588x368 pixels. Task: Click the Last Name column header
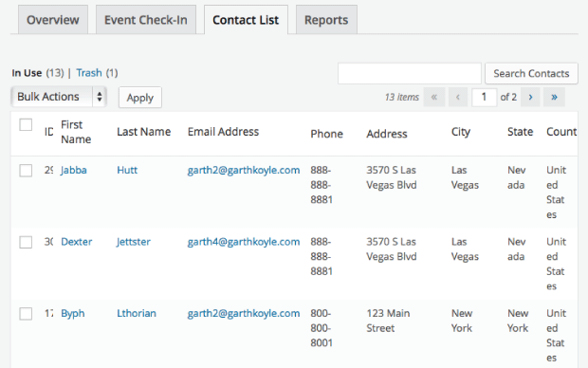[143, 132]
